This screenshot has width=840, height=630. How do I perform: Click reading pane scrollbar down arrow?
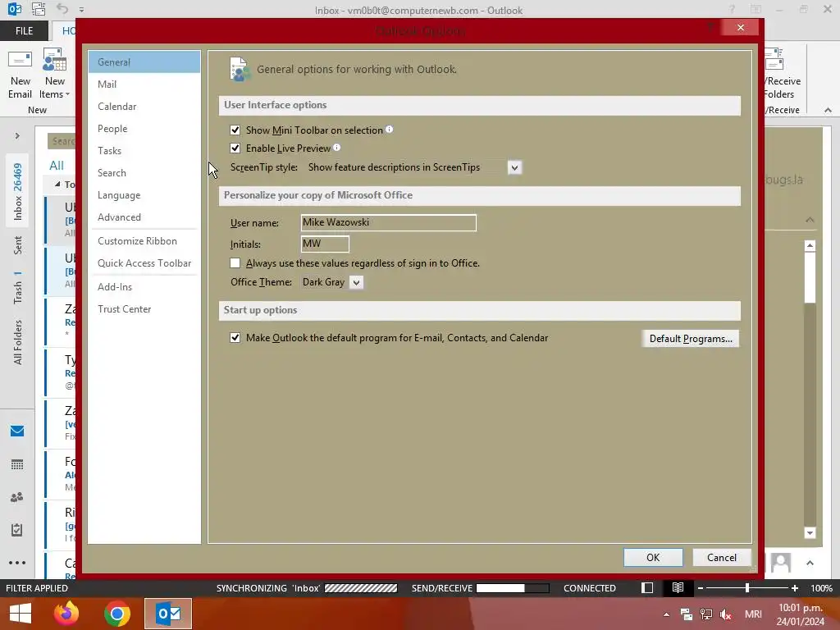pyautogui.click(x=810, y=532)
